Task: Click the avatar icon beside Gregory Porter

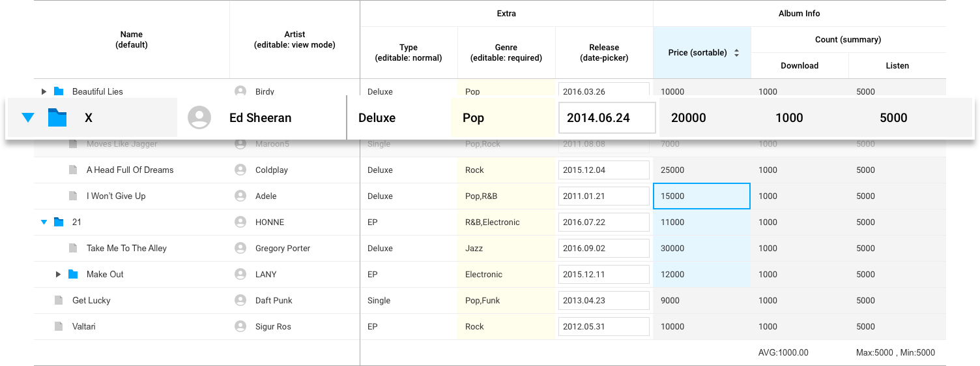Action: tap(240, 248)
